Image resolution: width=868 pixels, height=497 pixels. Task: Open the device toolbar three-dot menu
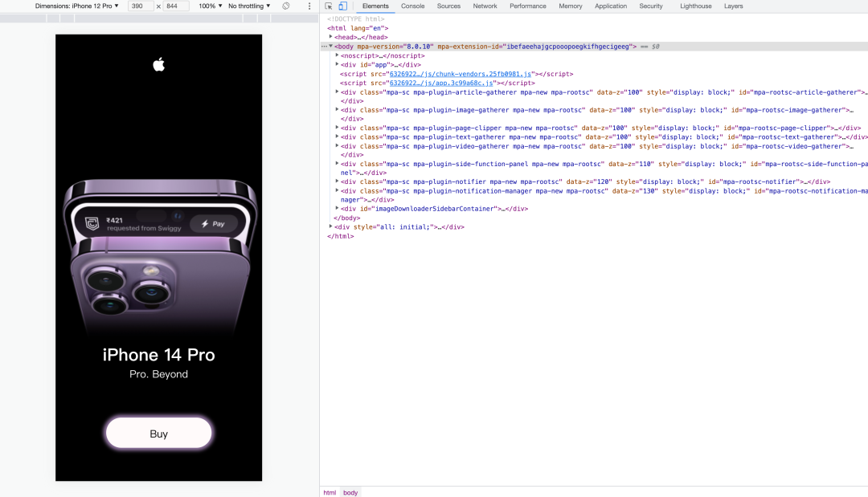point(309,6)
